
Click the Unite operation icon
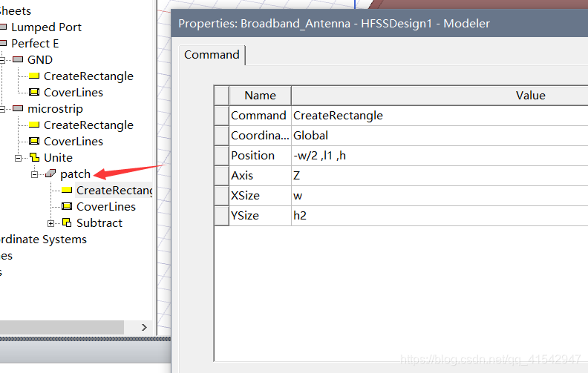34,157
